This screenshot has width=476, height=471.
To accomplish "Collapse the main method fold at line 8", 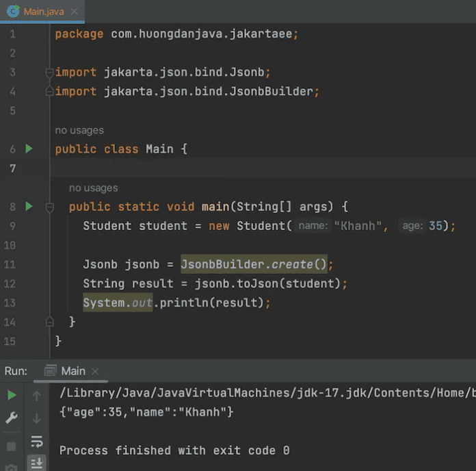I will (49, 207).
